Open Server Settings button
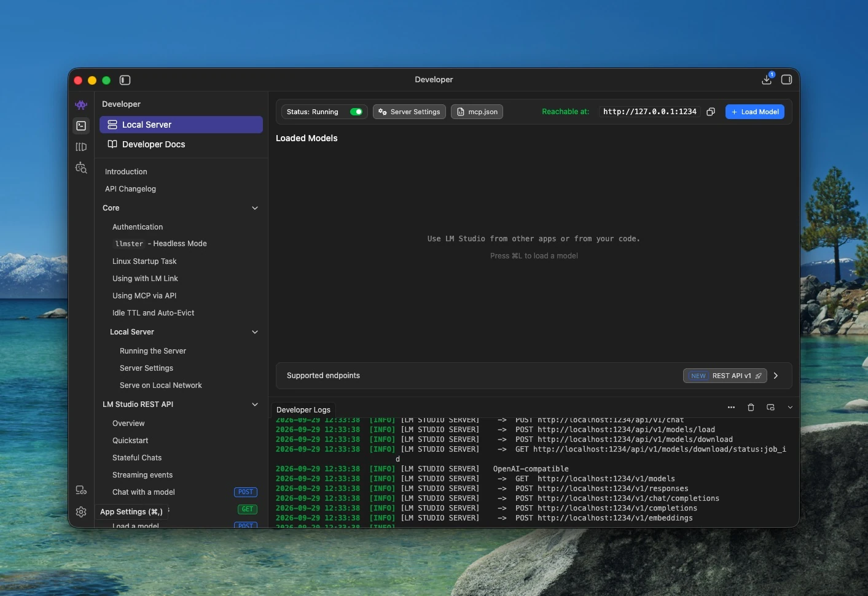 409,112
